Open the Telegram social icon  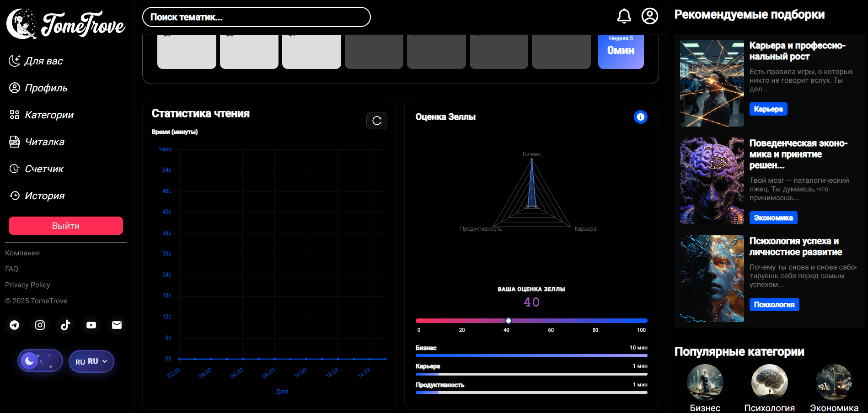[15, 325]
